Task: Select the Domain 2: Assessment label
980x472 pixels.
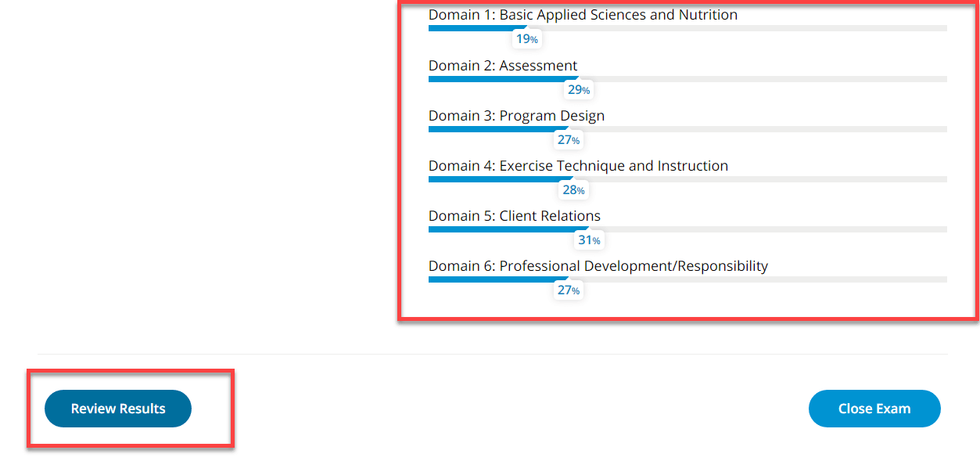Action: tap(503, 66)
